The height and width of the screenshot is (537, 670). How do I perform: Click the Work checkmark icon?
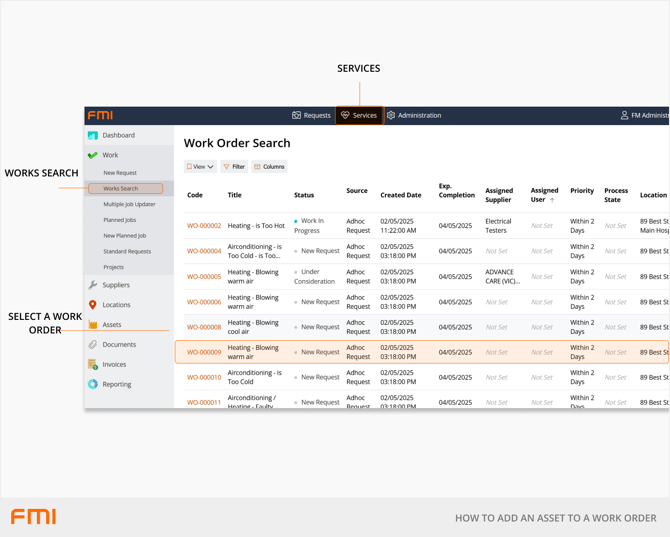93,155
